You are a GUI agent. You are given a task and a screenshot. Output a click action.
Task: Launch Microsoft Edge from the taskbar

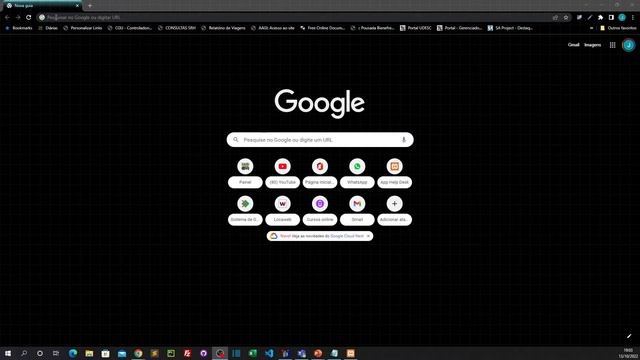(x=73, y=353)
